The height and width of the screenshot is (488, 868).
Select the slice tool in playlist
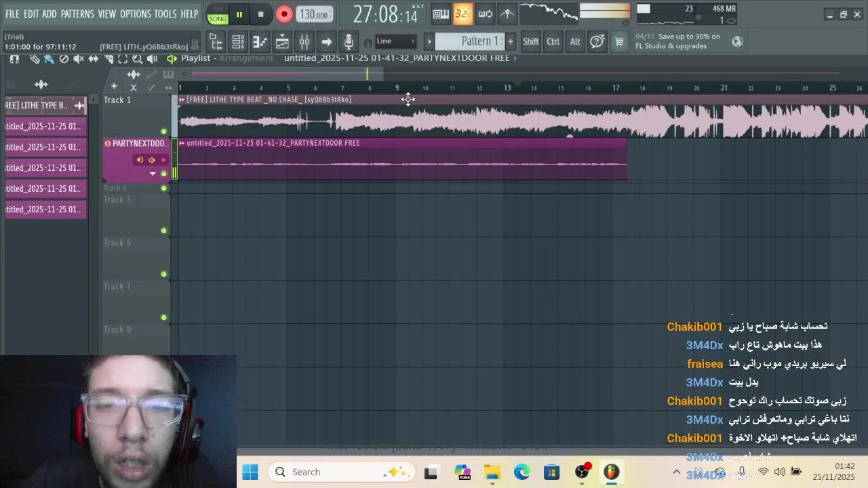tap(108, 59)
